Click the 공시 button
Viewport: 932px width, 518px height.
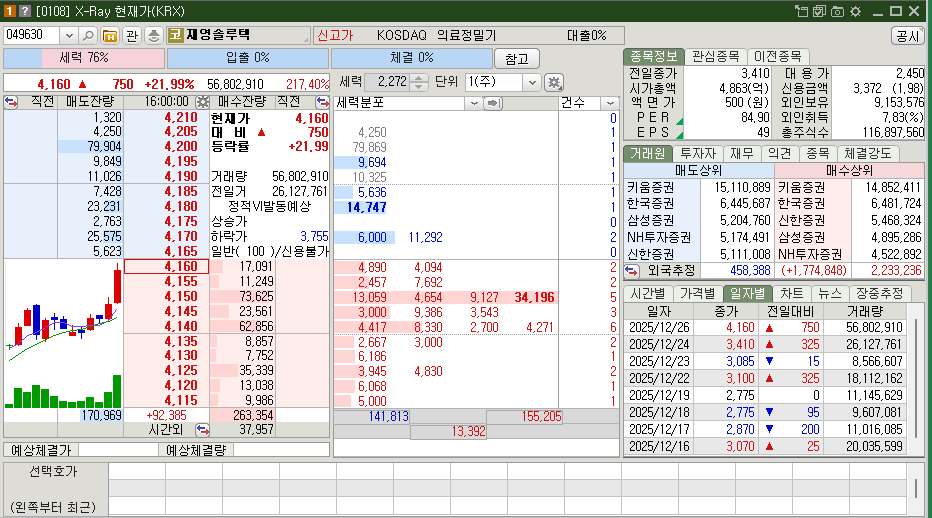tap(908, 36)
